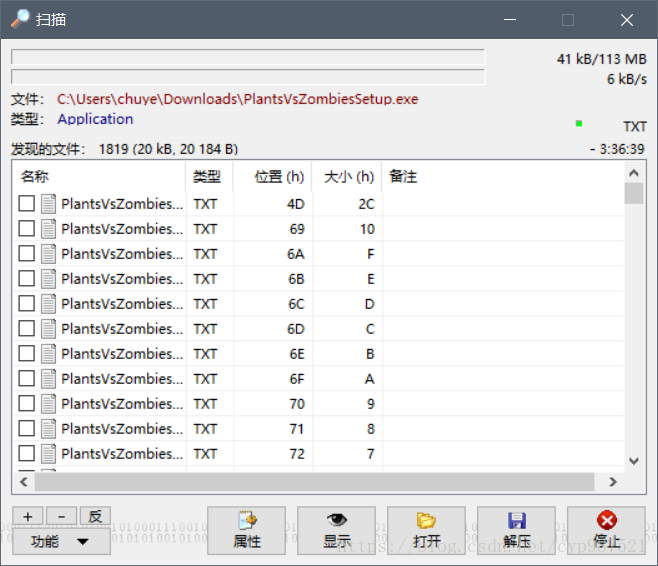Click the vertical scrollbar down arrow
The image size is (658, 566).
(634, 461)
